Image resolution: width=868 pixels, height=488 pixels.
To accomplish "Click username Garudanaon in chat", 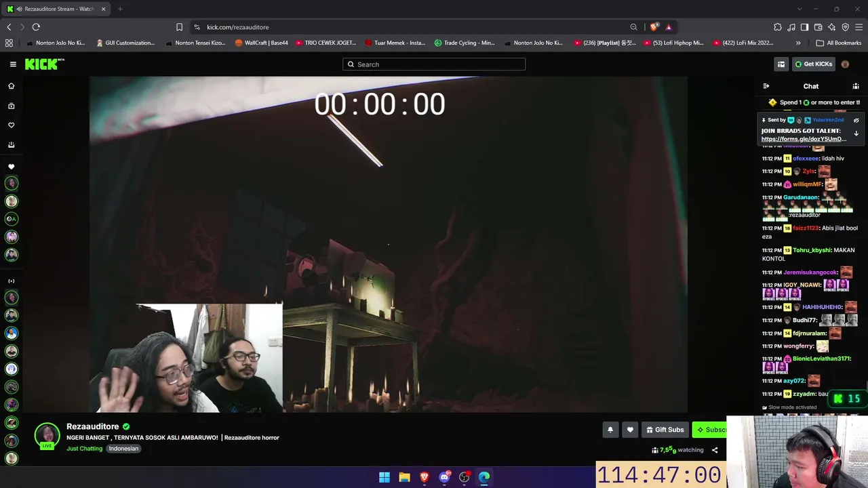I will 801,197.
